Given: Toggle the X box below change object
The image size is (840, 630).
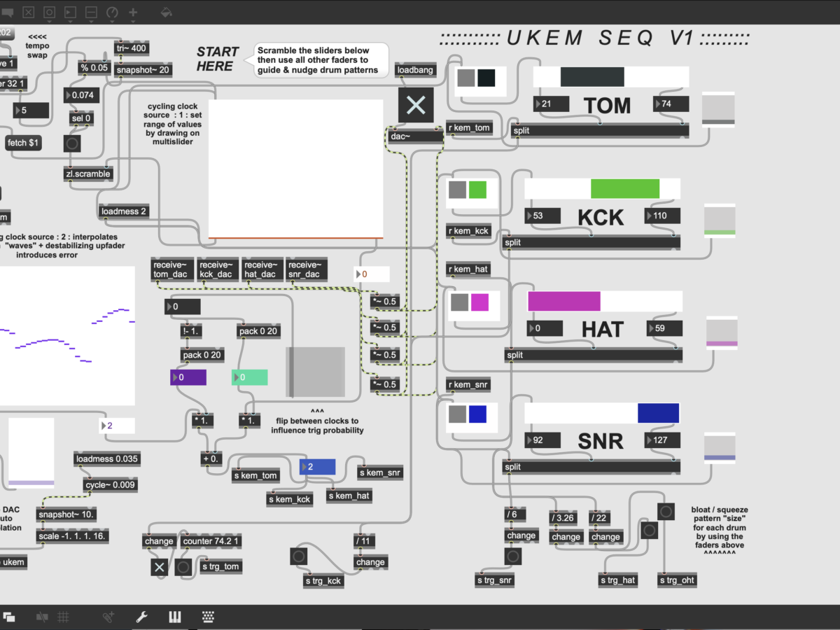Looking at the screenshot, I should 159,567.
